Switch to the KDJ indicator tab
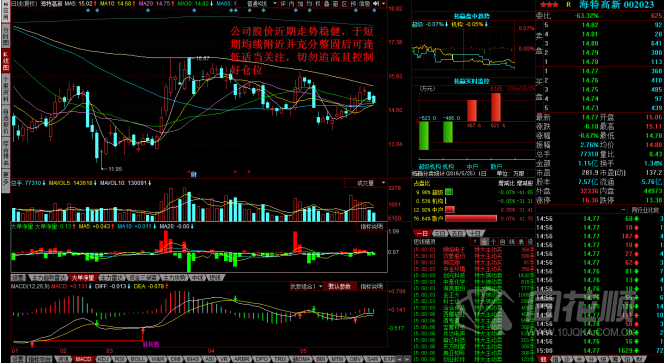This screenshot has height=364, width=665. pyautogui.click(x=103, y=359)
